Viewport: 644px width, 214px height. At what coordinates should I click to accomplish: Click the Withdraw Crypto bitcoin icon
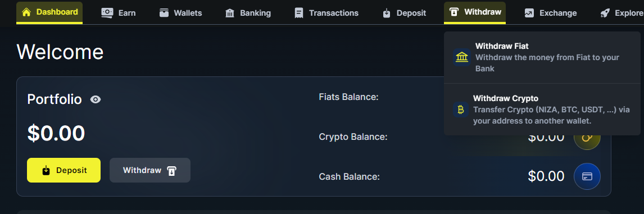pos(461,110)
